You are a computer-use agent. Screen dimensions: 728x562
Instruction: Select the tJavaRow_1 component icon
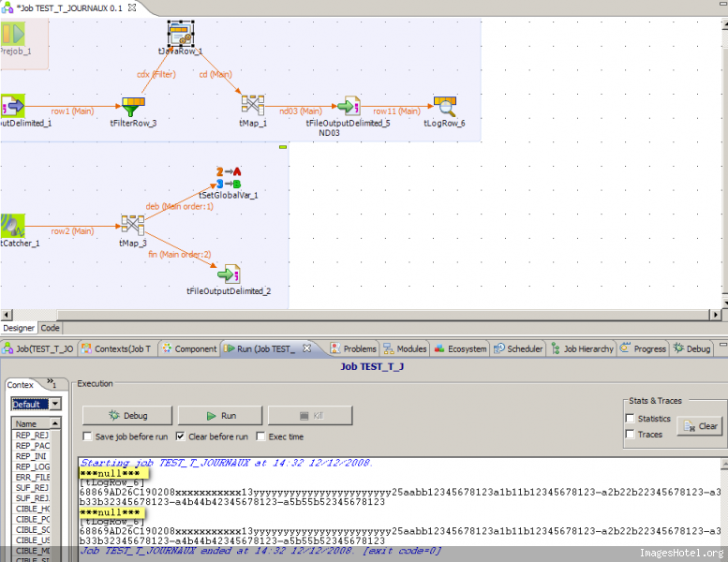click(x=180, y=34)
